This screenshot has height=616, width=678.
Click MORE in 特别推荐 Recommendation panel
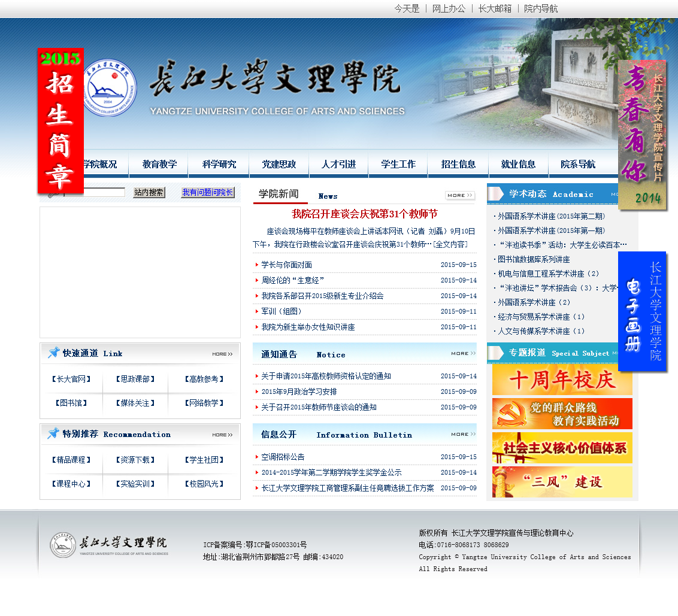coord(222,435)
